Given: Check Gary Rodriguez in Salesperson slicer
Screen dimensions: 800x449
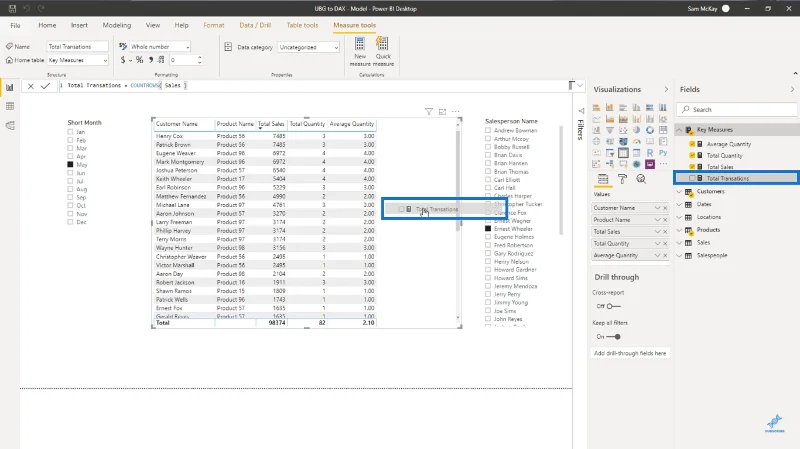Looking at the screenshot, I should [x=488, y=253].
